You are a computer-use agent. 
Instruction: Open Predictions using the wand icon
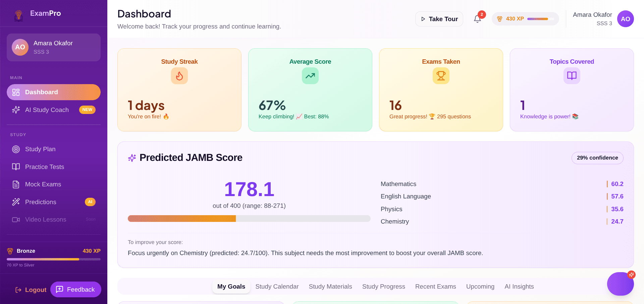pos(16,202)
